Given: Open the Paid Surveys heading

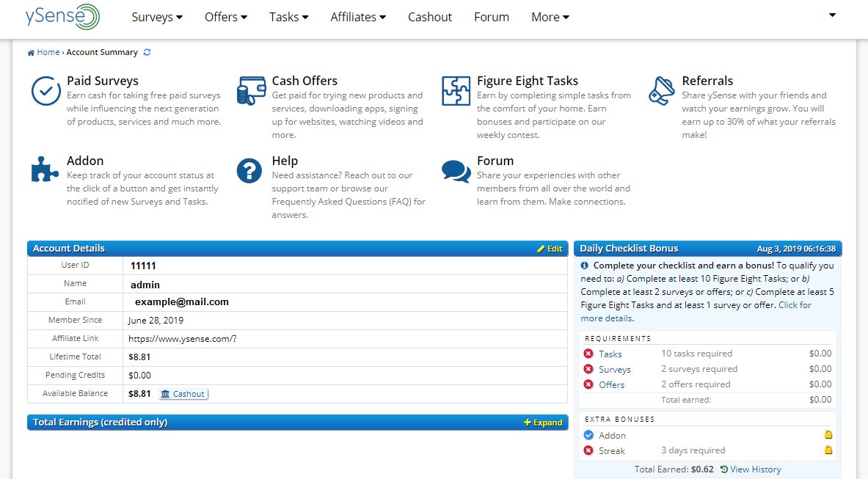Looking at the screenshot, I should (x=103, y=81).
